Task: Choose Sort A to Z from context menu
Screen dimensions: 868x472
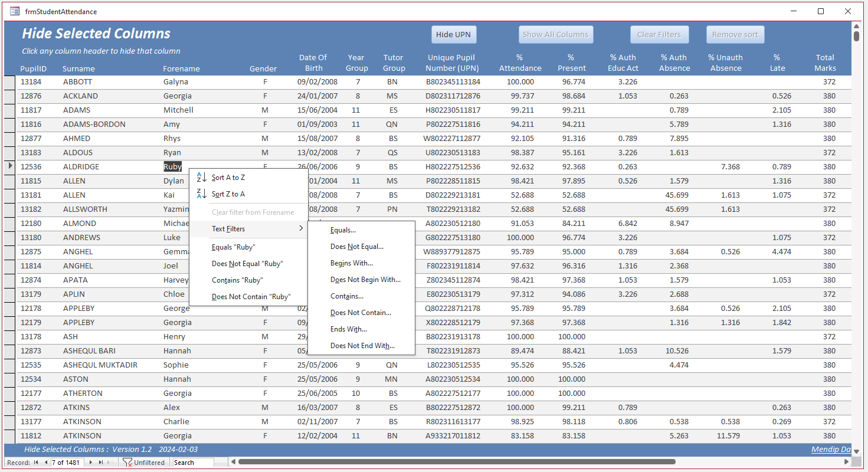Action: (x=248, y=178)
